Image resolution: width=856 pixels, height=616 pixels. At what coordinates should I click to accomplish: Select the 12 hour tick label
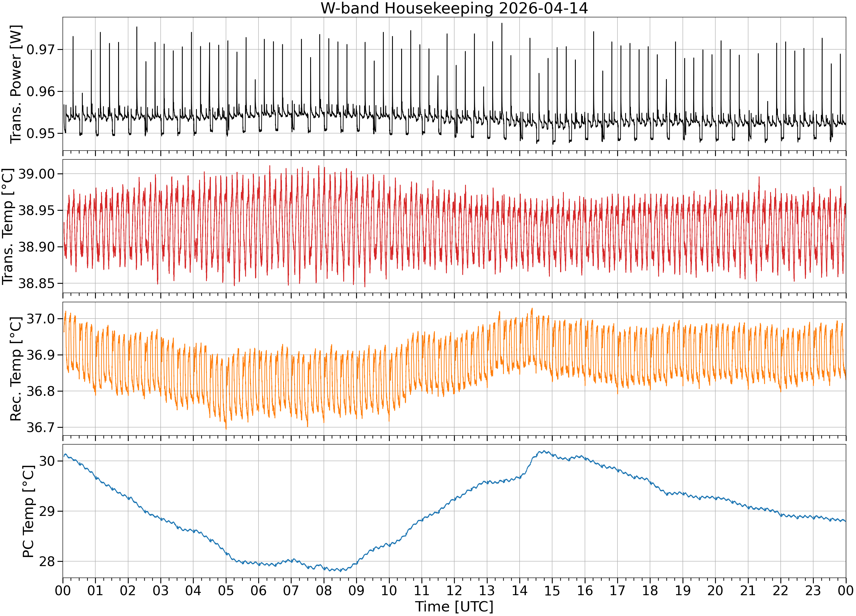pyautogui.click(x=454, y=590)
